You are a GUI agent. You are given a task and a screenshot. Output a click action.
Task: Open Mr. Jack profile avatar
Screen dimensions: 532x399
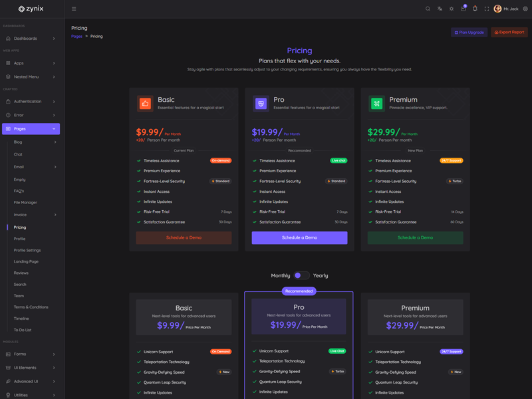[497, 9]
